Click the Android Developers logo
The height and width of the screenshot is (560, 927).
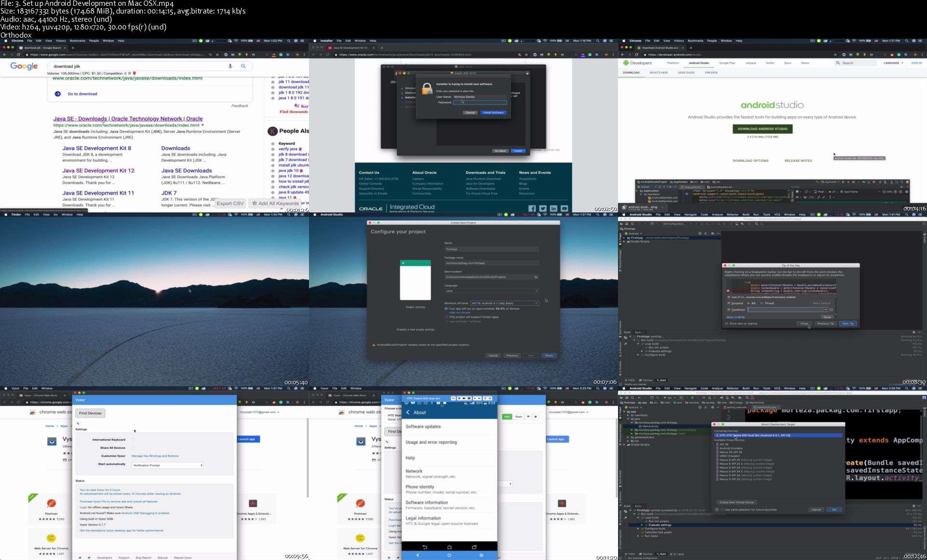(637, 63)
